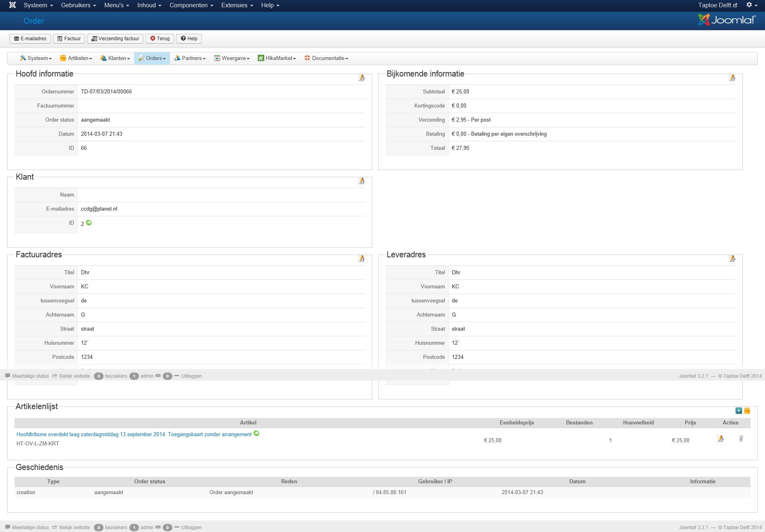Open the Hoofdtribune overdekt laag article link
The width and height of the screenshot is (765, 532).
point(134,434)
